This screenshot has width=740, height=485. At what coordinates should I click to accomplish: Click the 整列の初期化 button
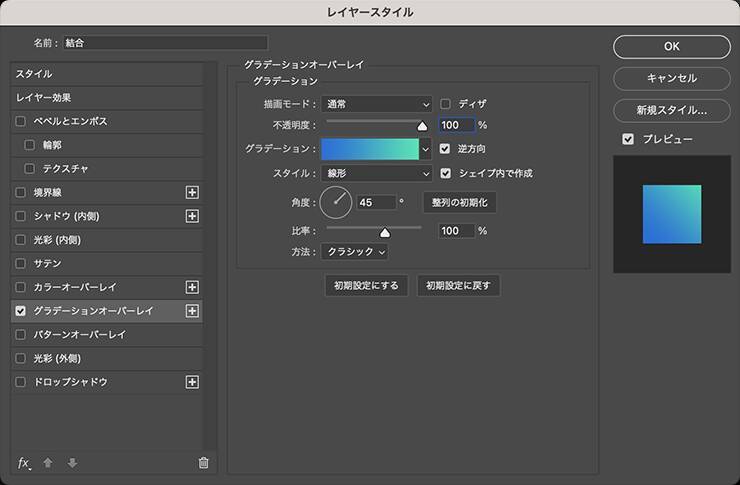459,202
